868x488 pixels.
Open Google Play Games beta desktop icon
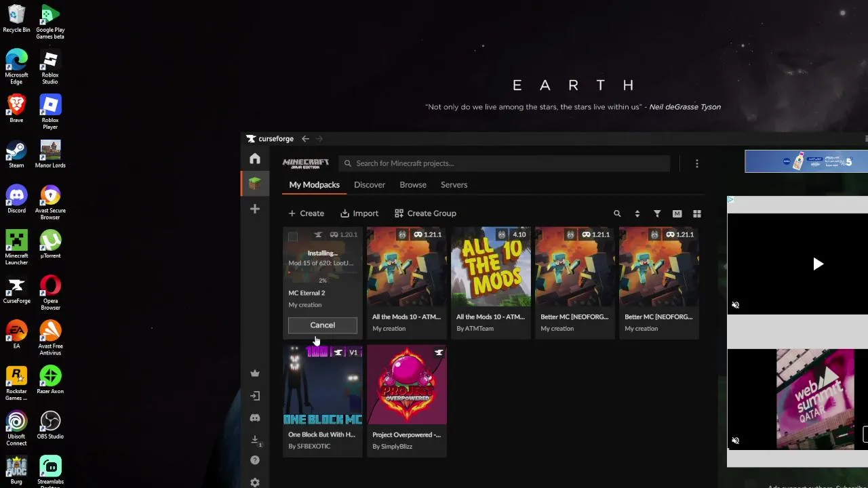[50, 22]
